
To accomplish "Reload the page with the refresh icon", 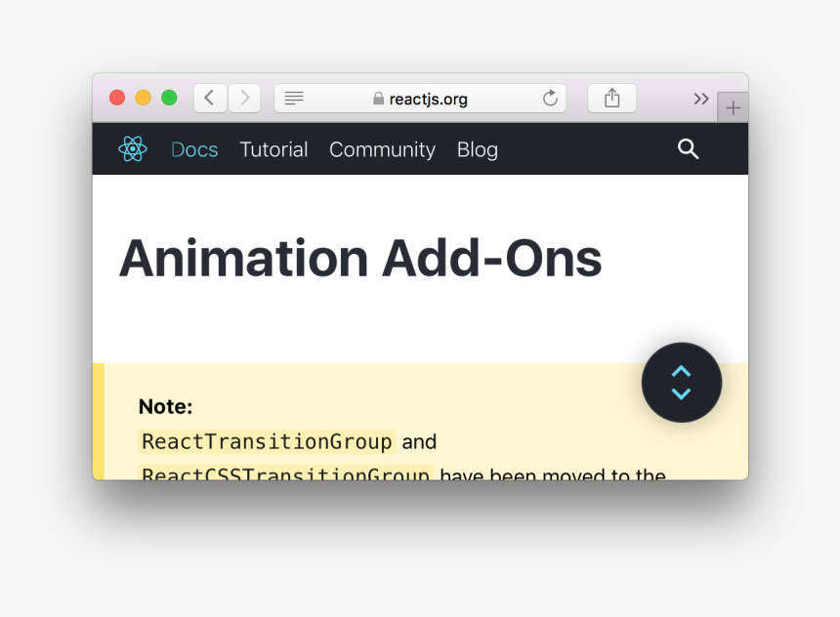I will coord(550,98).
